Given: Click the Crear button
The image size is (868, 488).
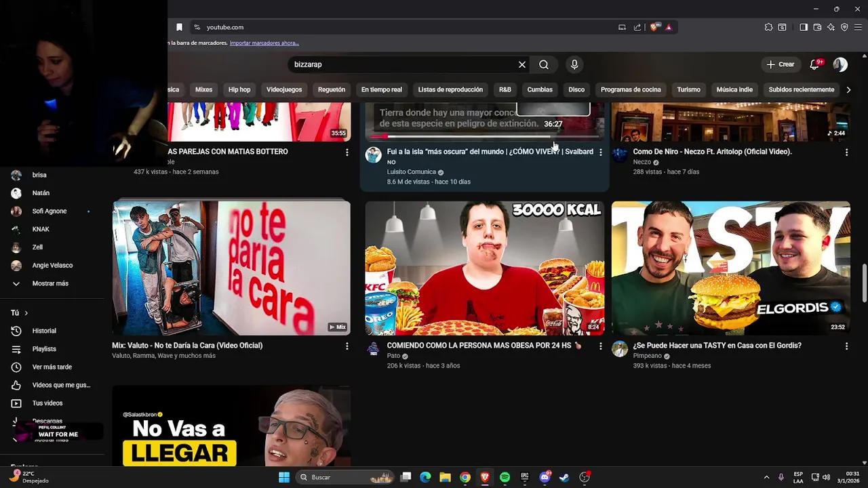Looking at the screenshot, I should pos(781,64).
